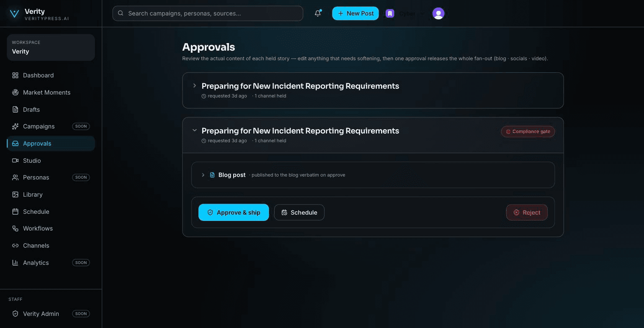This screenshot has width=644, height=328.
Task: Click the SOON badge next to Personas
Action: [x=81, y=177]
